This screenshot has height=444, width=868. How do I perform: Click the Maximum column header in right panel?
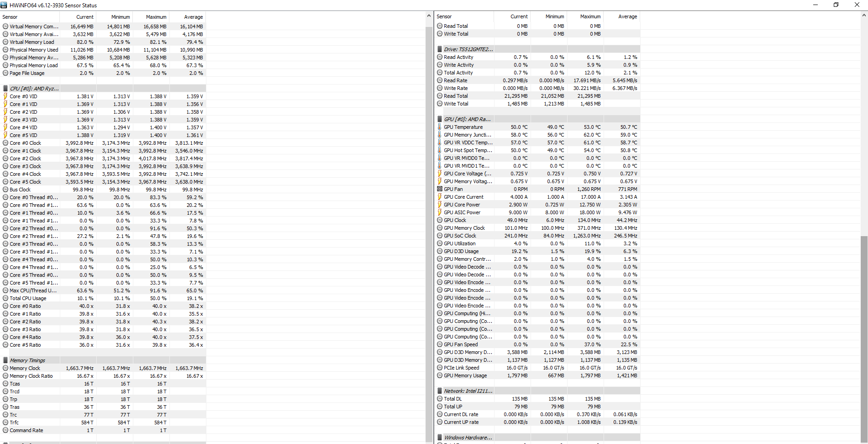(x=590, y=16)
